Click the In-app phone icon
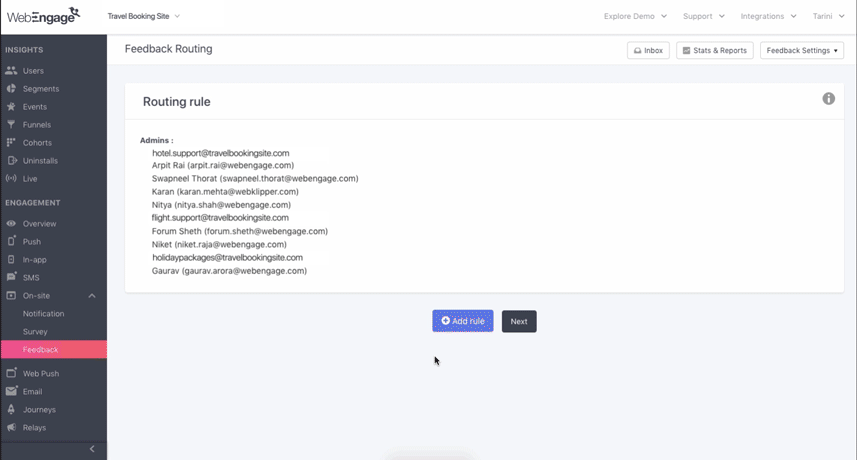 pos(11,260)
